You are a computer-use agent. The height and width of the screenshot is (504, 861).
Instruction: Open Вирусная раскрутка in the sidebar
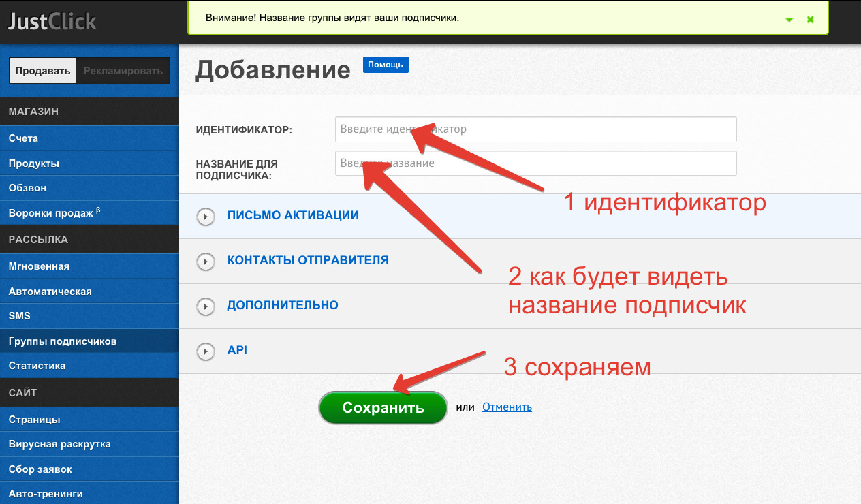tap(89, 444)
